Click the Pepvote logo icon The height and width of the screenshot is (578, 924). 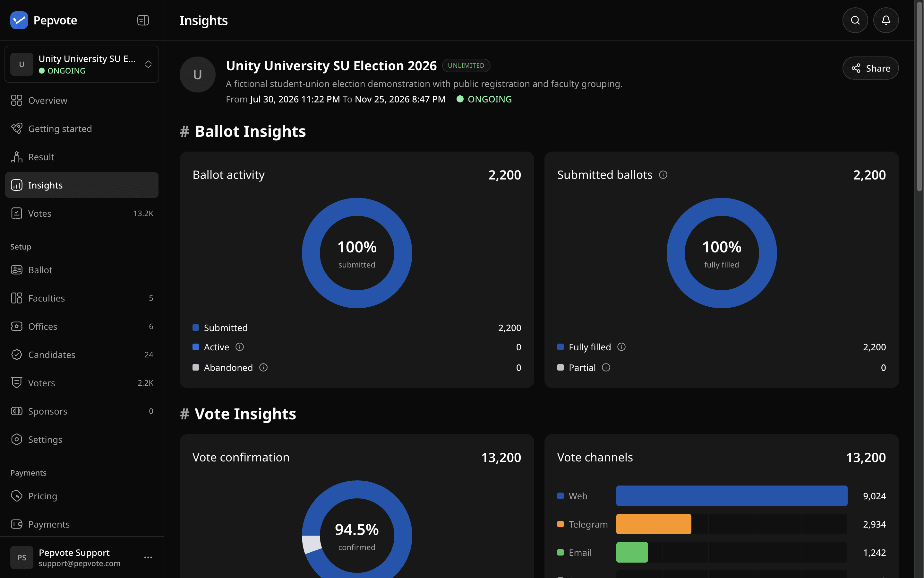(19, 20)
